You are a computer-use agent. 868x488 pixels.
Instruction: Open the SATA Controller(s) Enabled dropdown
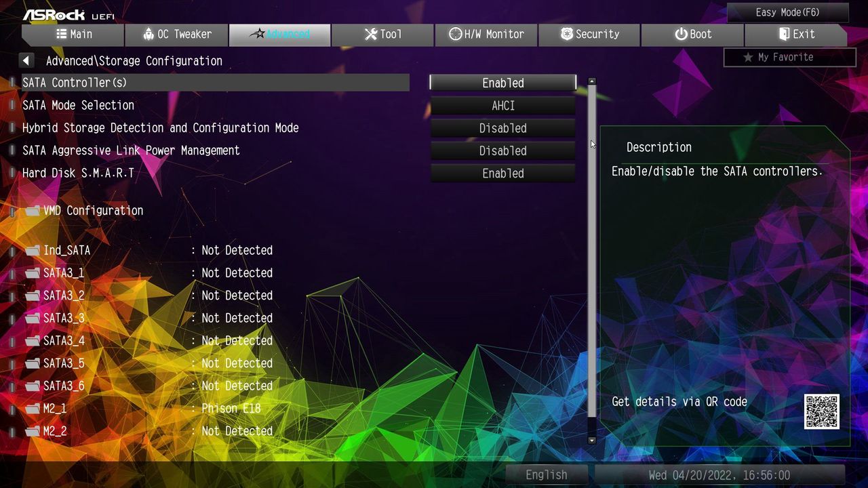coord(503,83)
